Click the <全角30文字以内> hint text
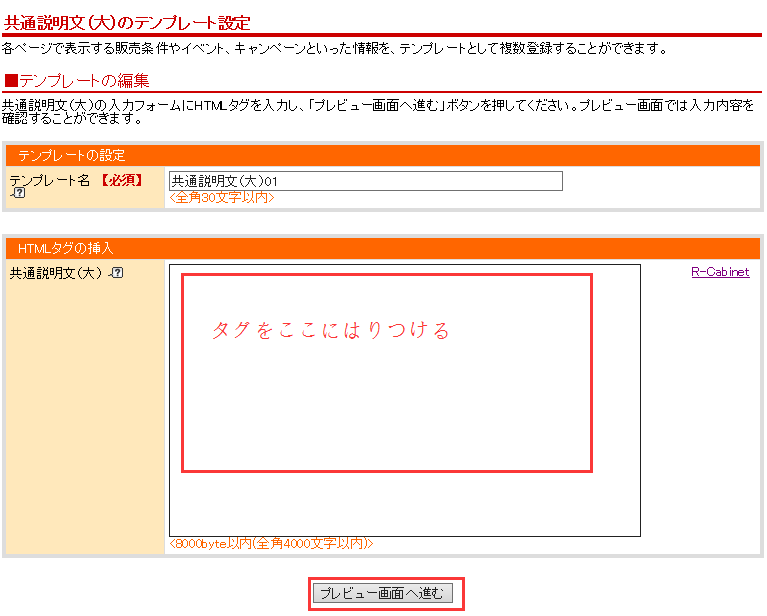The height and width of the screenshot is (616, 767). point(221,198)
